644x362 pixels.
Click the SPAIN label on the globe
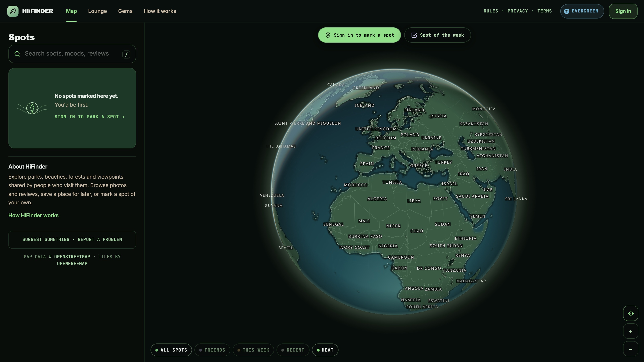(x=367, y=164)
